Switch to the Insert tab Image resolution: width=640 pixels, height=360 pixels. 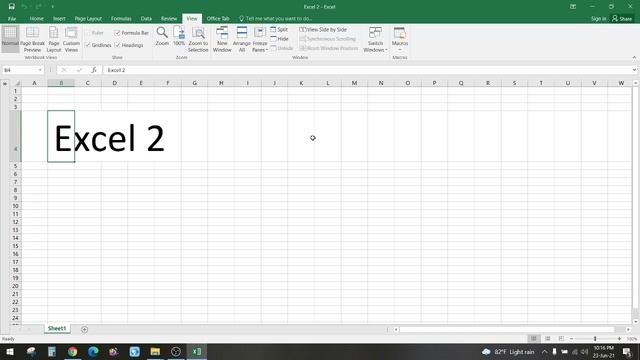pyautogui.click(x=59, y=18)
